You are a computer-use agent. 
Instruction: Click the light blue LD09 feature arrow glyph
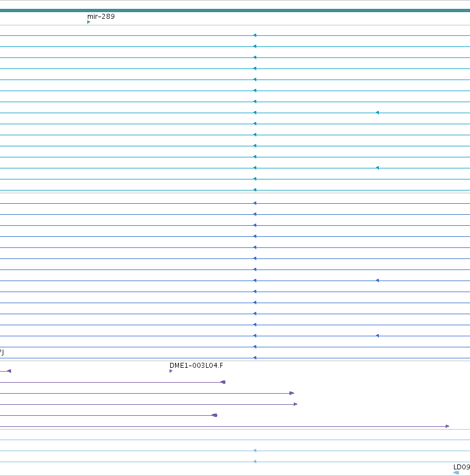[456, 473]
